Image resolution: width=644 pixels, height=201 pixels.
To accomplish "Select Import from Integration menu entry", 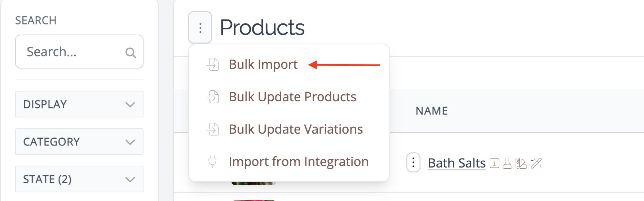I will pos(299,162).
